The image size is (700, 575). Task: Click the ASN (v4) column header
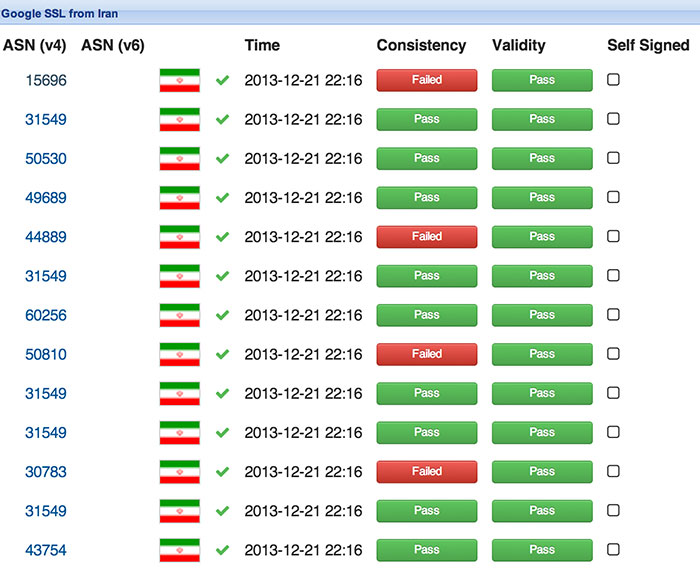coord(34,46)
